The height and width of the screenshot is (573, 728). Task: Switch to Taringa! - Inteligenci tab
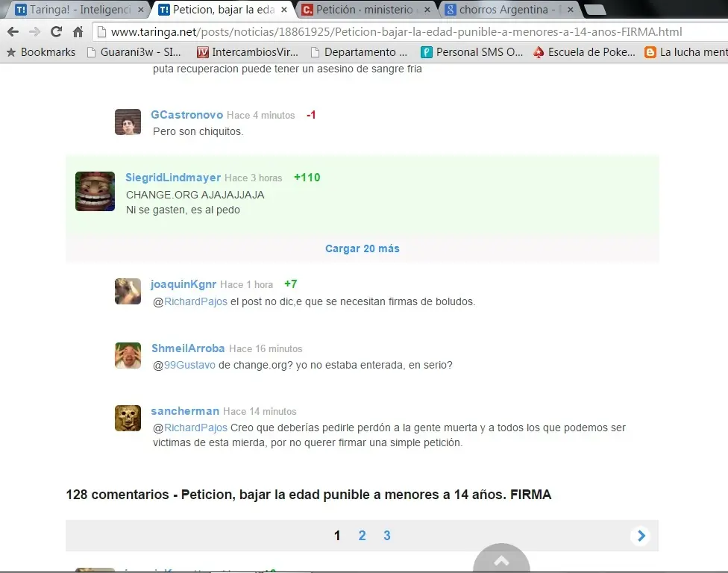[79, 9]
